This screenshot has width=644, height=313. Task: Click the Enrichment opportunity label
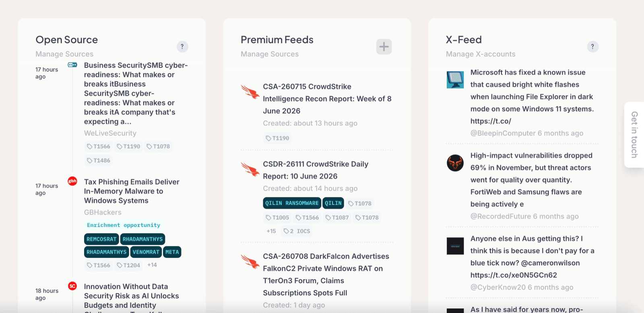point(124,225)
